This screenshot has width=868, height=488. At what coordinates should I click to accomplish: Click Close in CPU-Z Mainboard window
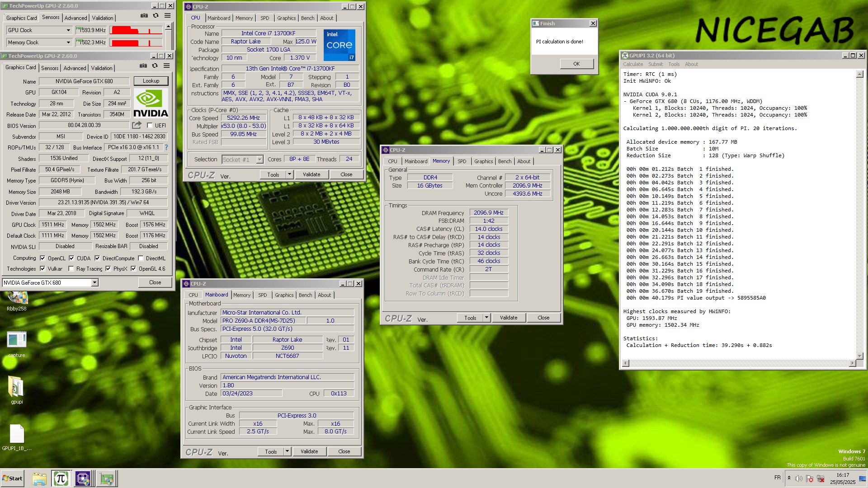tap(344, 451)
